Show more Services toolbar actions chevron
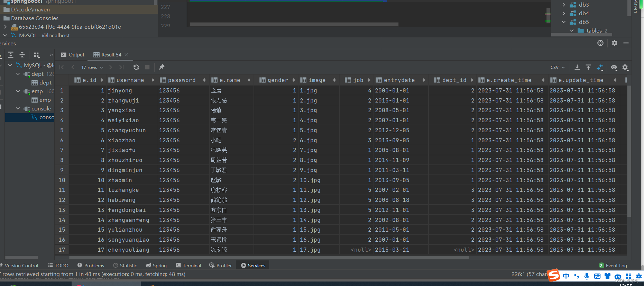 52,55
